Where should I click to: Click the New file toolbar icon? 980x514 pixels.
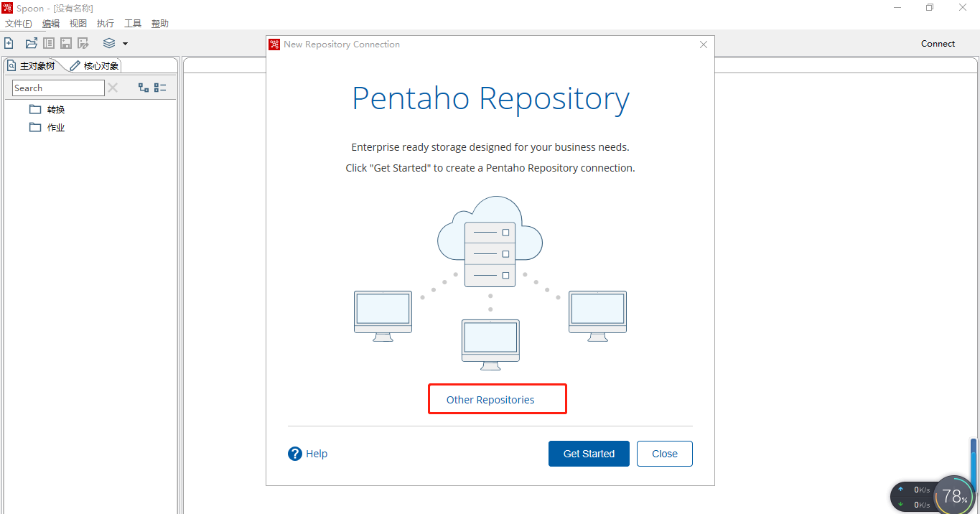[x=9, y=43]
